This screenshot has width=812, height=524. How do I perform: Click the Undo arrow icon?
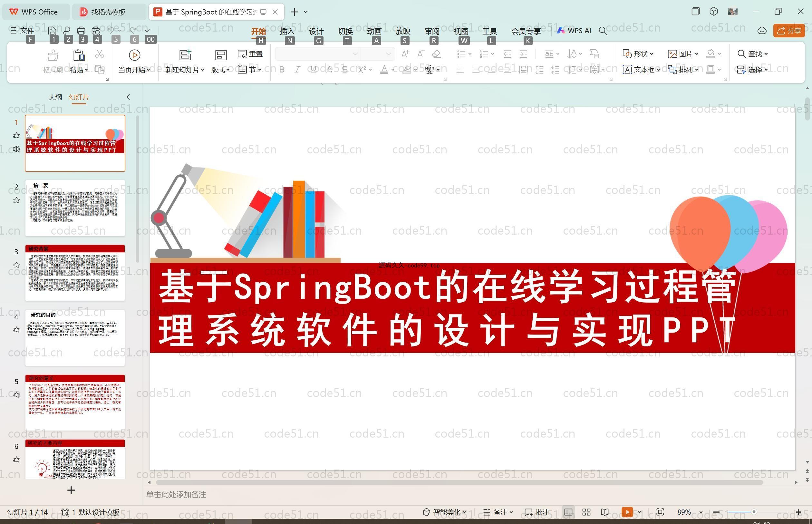pos(111,30)
